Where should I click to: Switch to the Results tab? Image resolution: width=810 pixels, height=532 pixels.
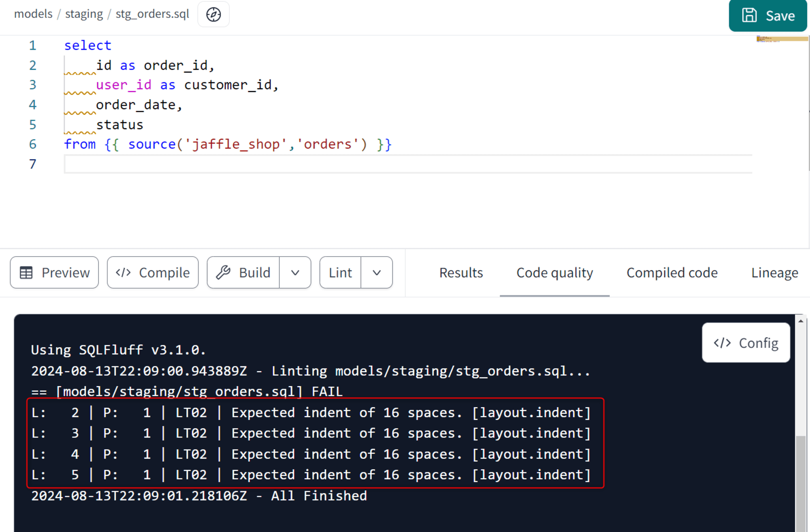click(x=461, y=273)
